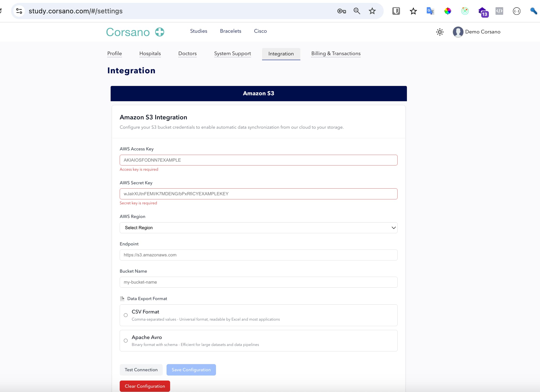Screen dimensions: 540x392
Task: Select the Apache Avro radio button
Action: (126, 341)
